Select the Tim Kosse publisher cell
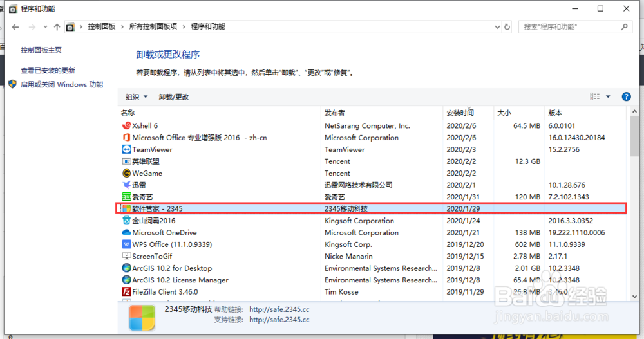 [341, 292]
